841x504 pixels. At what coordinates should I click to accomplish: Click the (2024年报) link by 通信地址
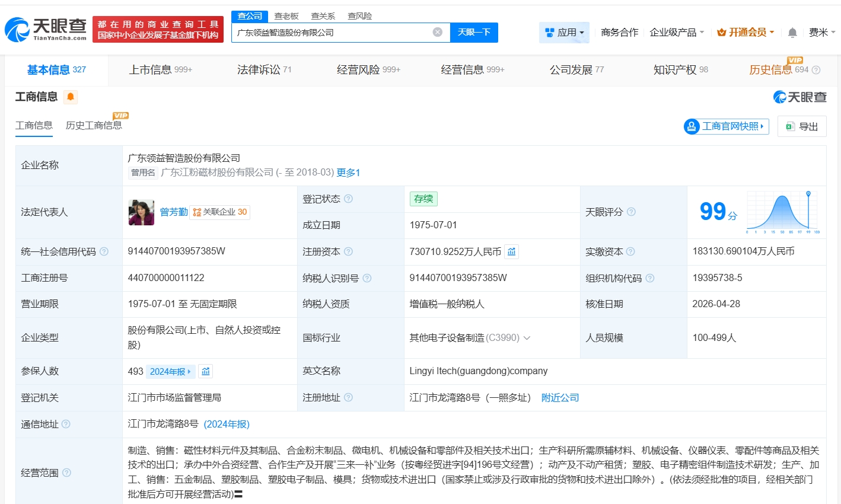(x=227, y=424)
